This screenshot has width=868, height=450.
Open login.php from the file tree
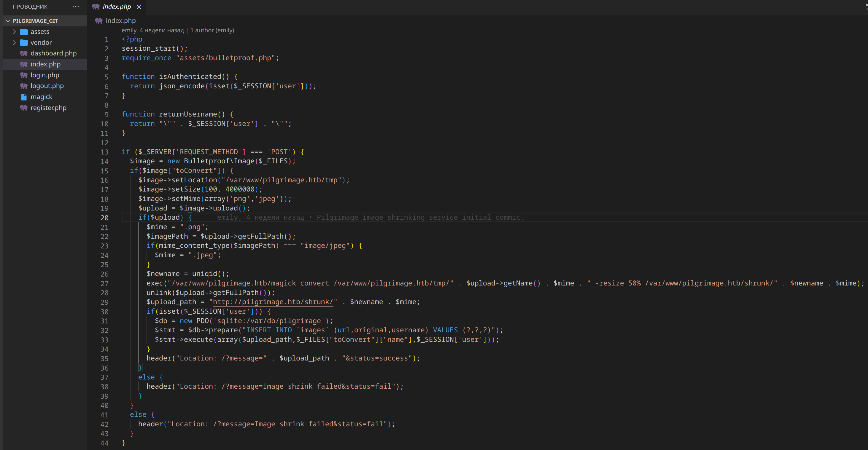45,75
